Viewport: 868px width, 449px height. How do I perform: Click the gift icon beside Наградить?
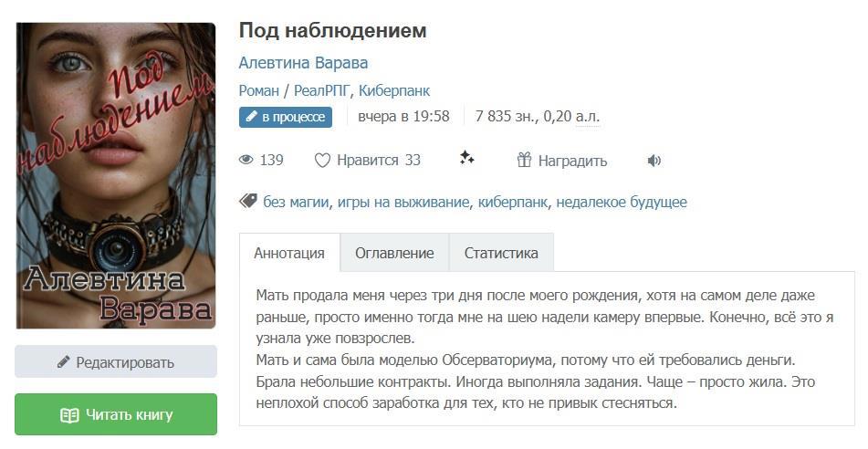point(524,160)
